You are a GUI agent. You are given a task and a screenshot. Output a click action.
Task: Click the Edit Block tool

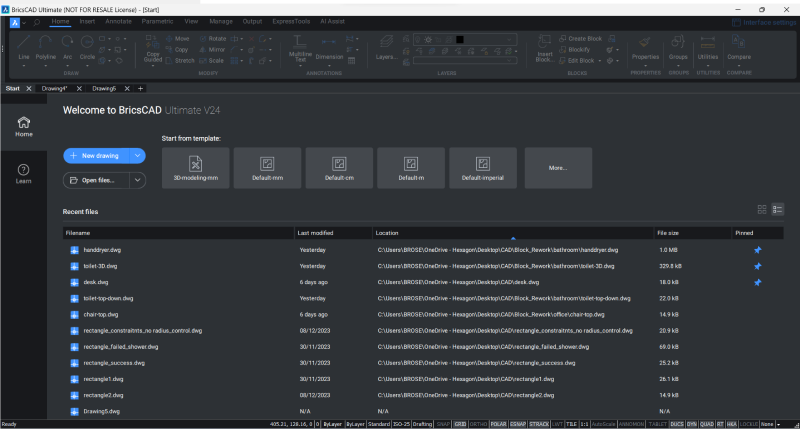577,60
